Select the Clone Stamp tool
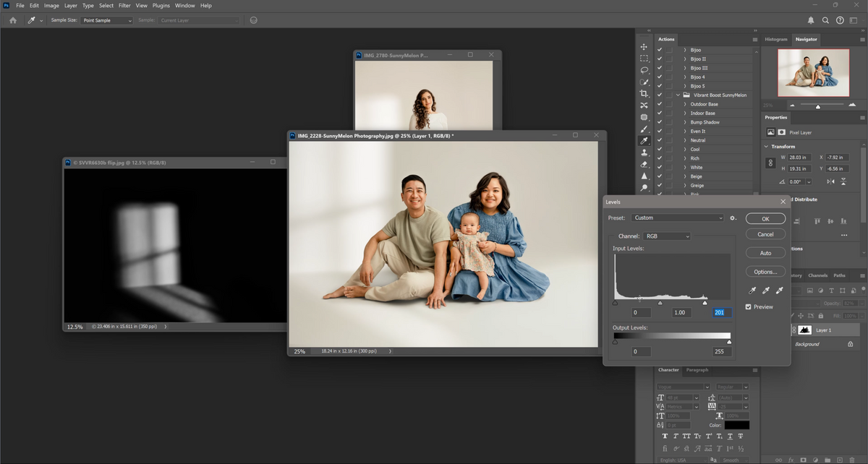Viewport: 868px width, 464px height. [x=644, y=152]
